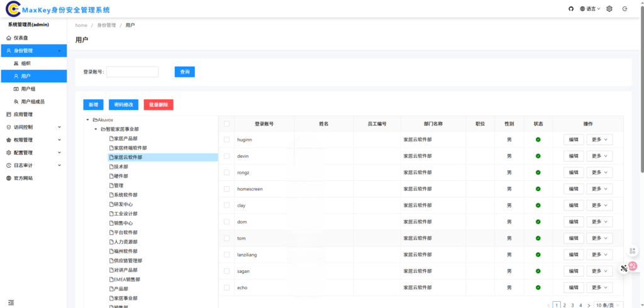
Task: Click the MaxKey logo icon
Action: point(13,9)
